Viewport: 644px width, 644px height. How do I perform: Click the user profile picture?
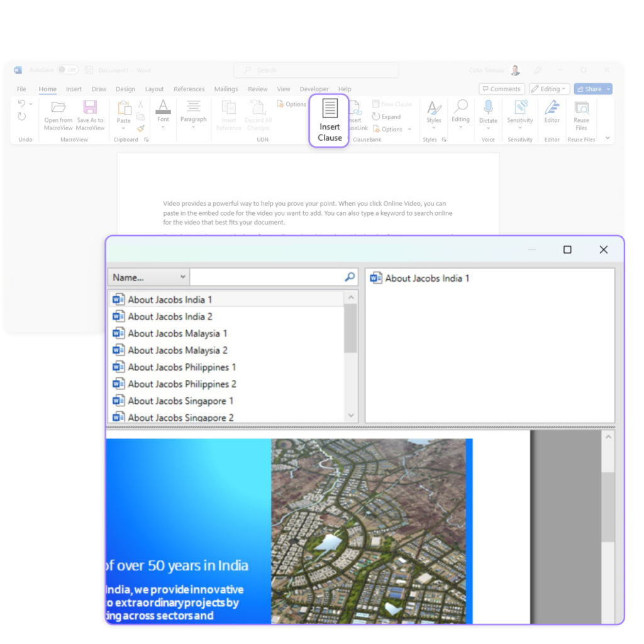click(516, 70)
